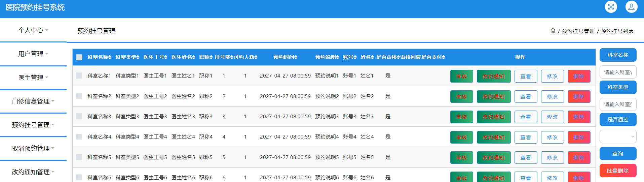
Task: Sort table by 预约说明 column arrows
Action: [337, 57]
